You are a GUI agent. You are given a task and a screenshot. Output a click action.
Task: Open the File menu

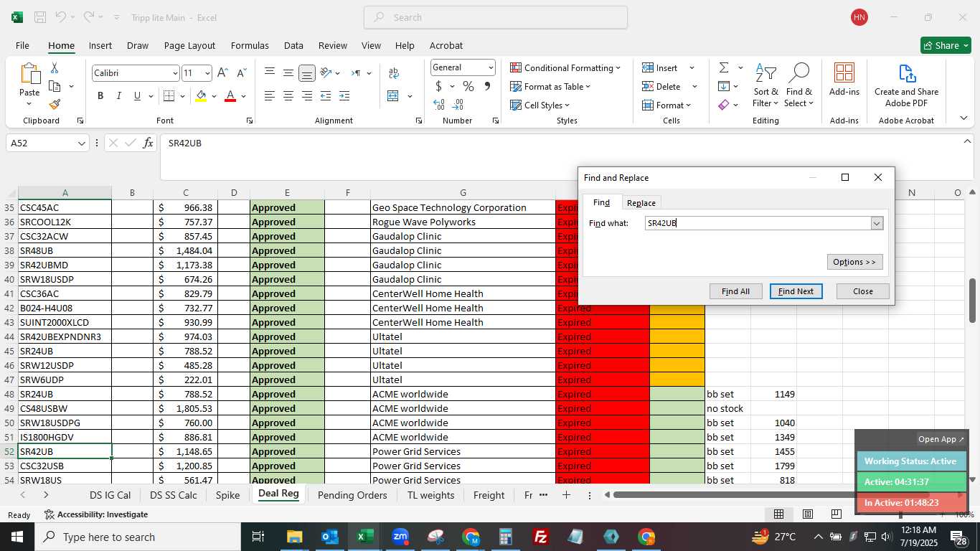click(22, 45)
